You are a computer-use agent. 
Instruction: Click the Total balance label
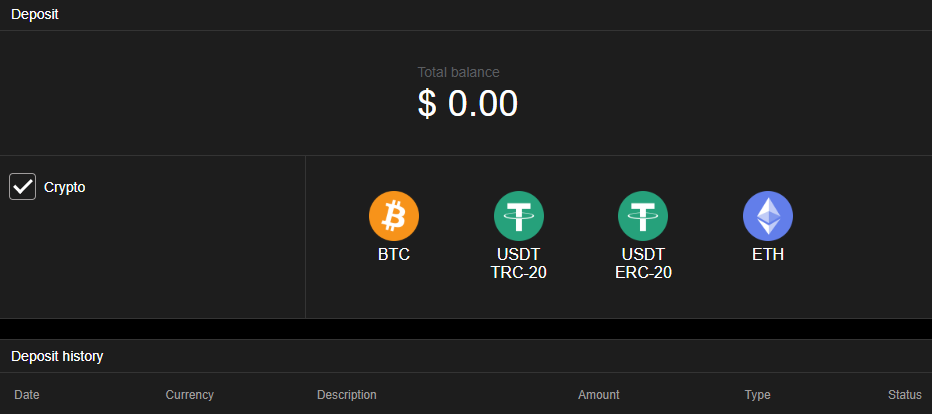[458, 72]
